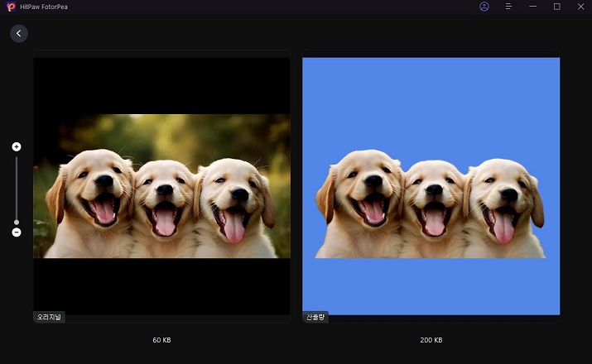Zoom in with the plus button
The image size is (592, 364).
coord(17,146)
